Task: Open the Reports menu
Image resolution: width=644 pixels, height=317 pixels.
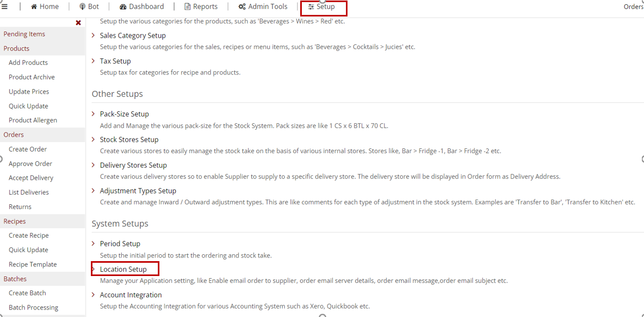Action: coord(201,7)
